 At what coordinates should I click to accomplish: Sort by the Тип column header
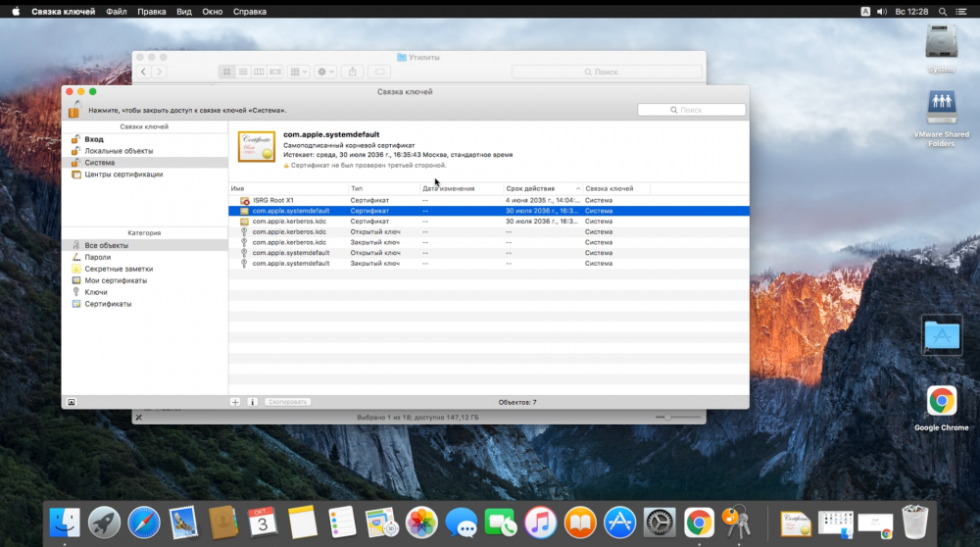[x=384, y=188]
